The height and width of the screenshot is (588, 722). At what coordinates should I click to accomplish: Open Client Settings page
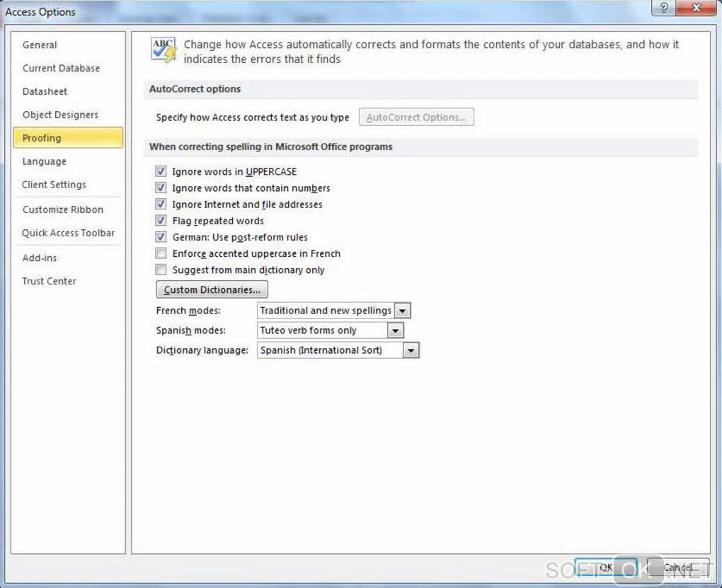tap(68, 185)
